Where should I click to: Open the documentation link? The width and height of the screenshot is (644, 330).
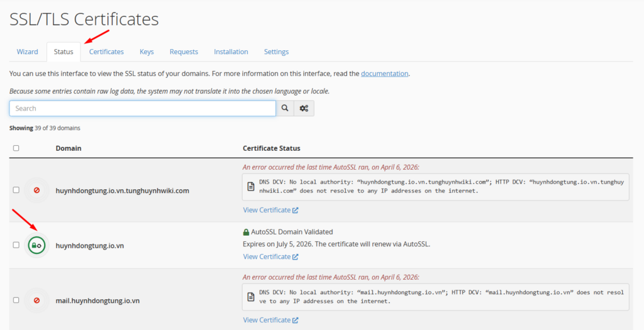[384, 74]
